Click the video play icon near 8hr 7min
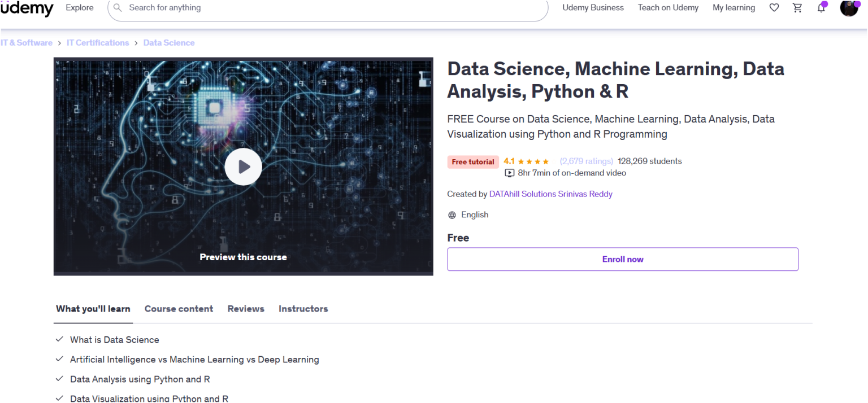Viewport: 868px width, 403px height. point(509,173)
